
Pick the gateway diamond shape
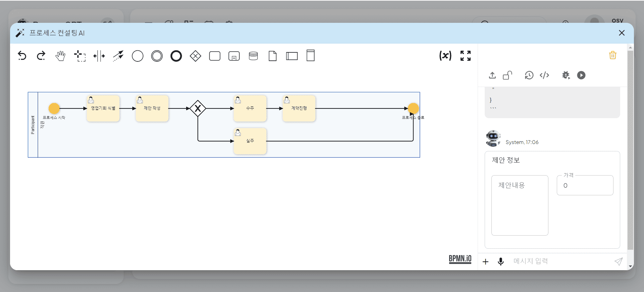tap(195, 56)
